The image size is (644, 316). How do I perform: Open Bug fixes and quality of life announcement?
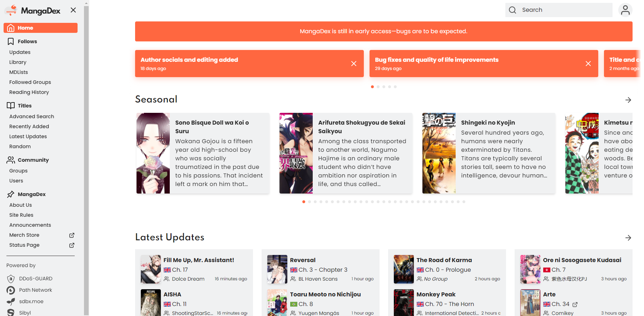click(x=437, y=60)
